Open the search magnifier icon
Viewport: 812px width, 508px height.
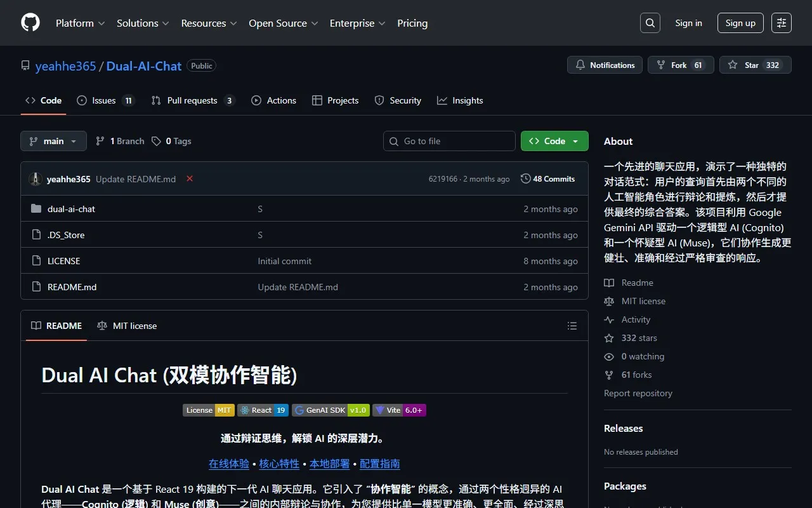point(650,23)
